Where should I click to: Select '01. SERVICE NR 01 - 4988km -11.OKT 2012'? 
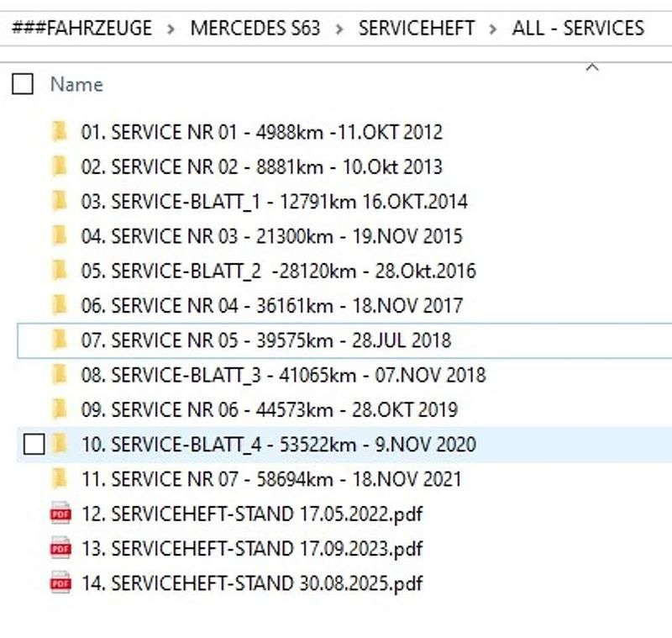(x=261, y=132)
